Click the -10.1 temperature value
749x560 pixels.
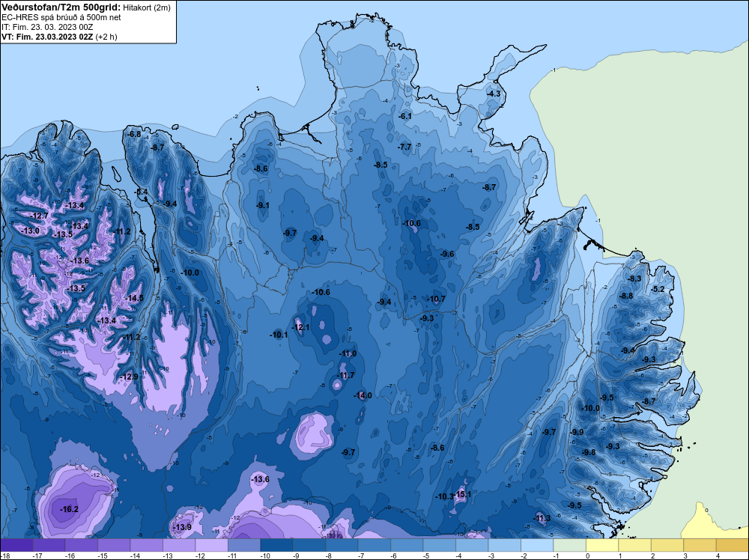coord(279,335)
